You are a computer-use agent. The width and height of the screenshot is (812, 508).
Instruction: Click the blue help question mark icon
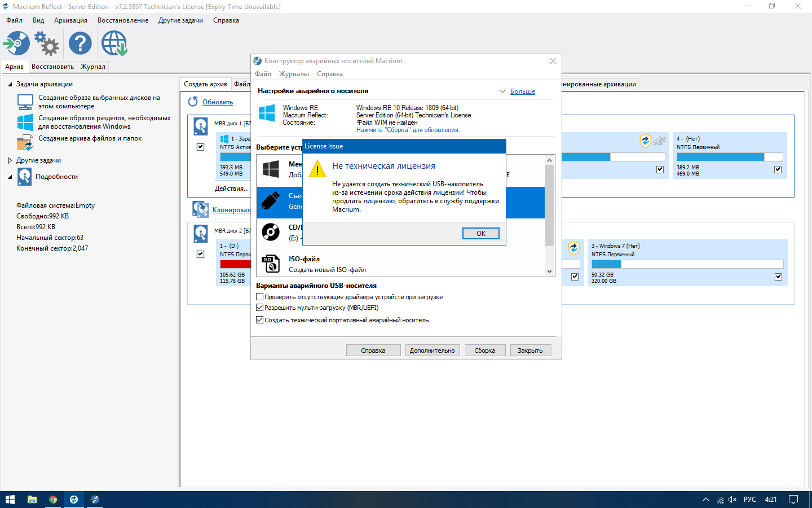pyautogui.click(x=80, y=43)
